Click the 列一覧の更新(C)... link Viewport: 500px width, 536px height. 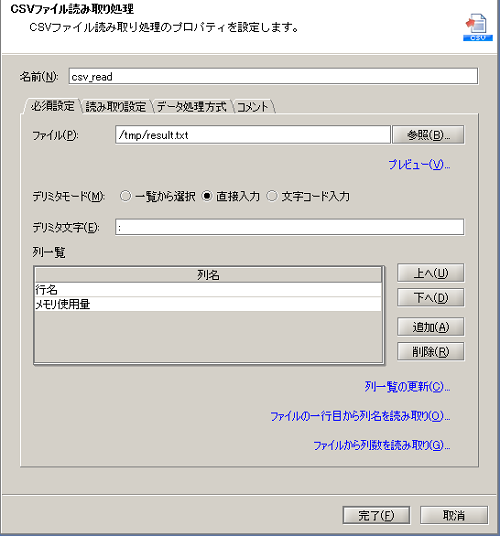(x=407, y=387)
